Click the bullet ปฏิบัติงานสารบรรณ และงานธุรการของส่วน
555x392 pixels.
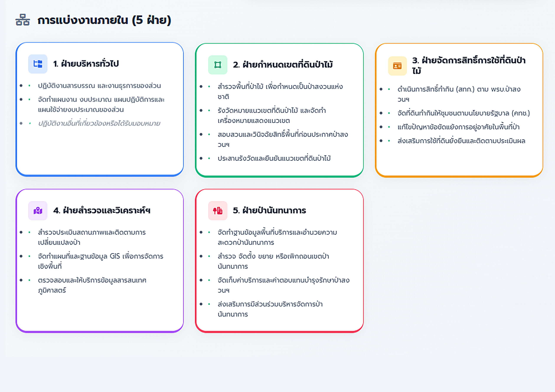tap(99, 86)
